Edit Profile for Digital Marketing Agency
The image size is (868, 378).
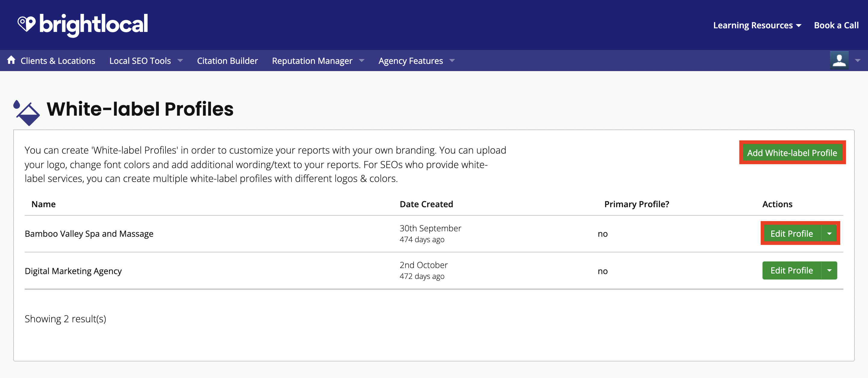click(791, 270)
